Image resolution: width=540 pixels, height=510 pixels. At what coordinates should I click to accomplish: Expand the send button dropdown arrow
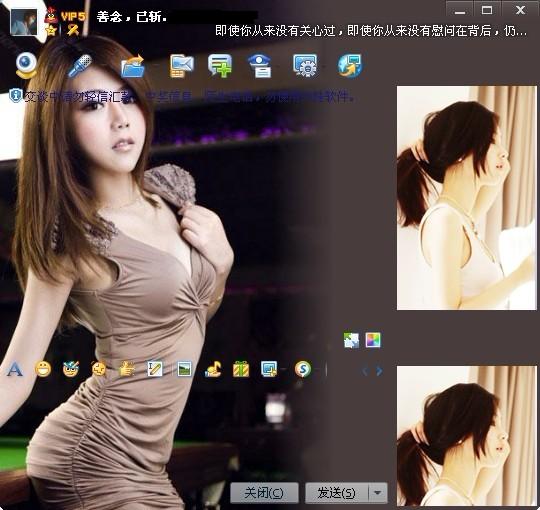click(x=378, y=493)
